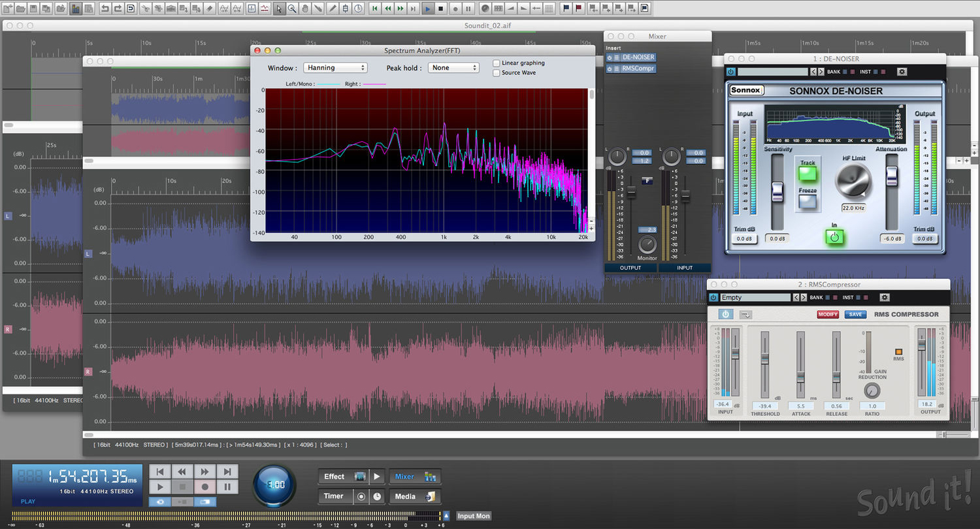Open the Peak hold dropdown set to None
Viewport: 980px width, 529px height.
tap(453, 67)
